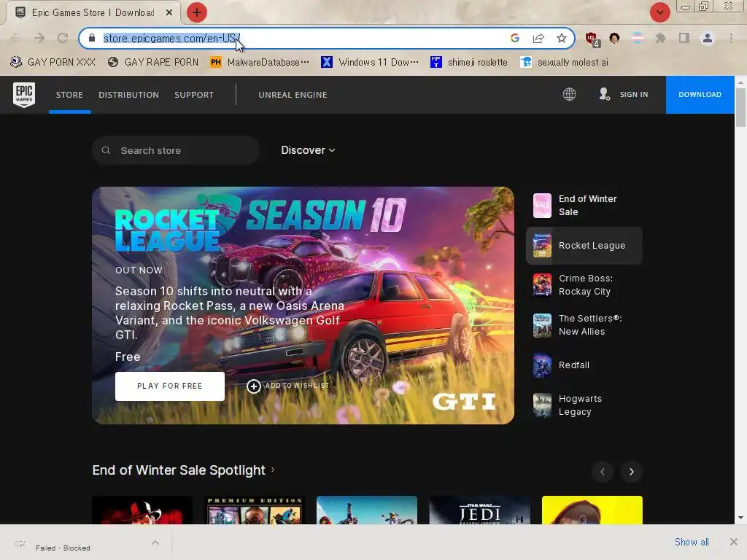Click the End of Winter Sale thumbnail icon

(542, 205)
